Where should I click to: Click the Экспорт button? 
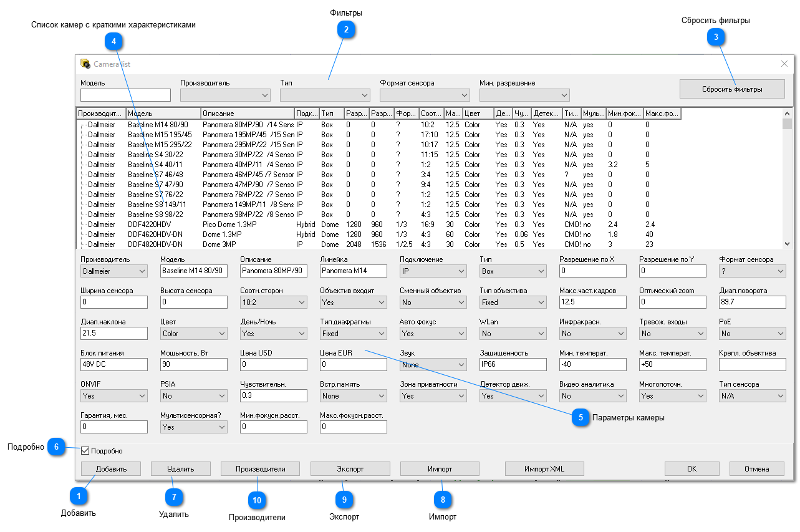350,469
